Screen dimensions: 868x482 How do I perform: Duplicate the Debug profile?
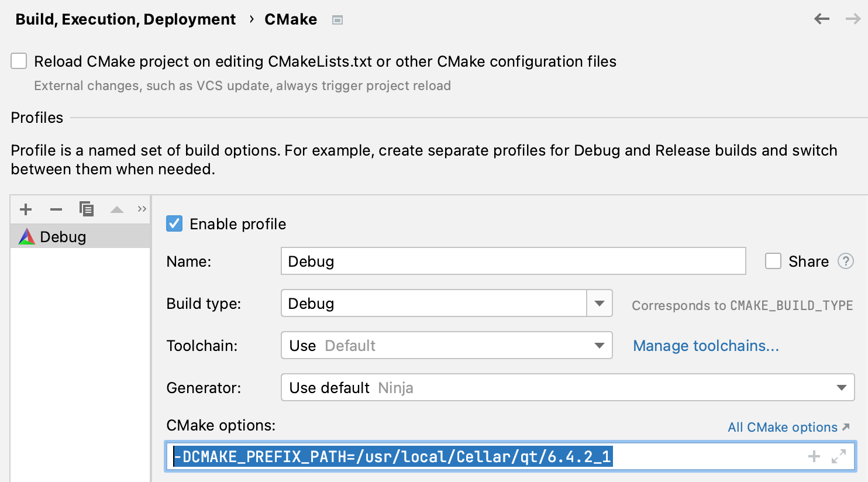(87, 209)
